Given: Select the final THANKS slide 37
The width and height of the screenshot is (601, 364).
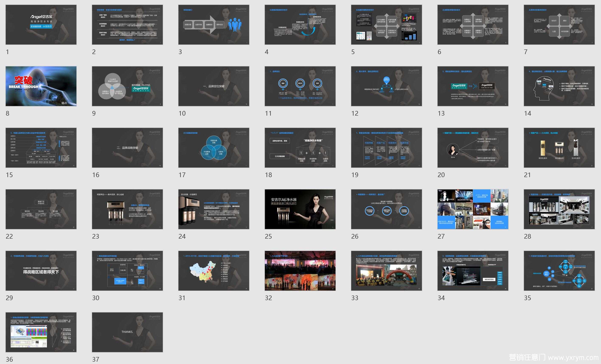Looking at the screenshot, I should coord(127,332).
